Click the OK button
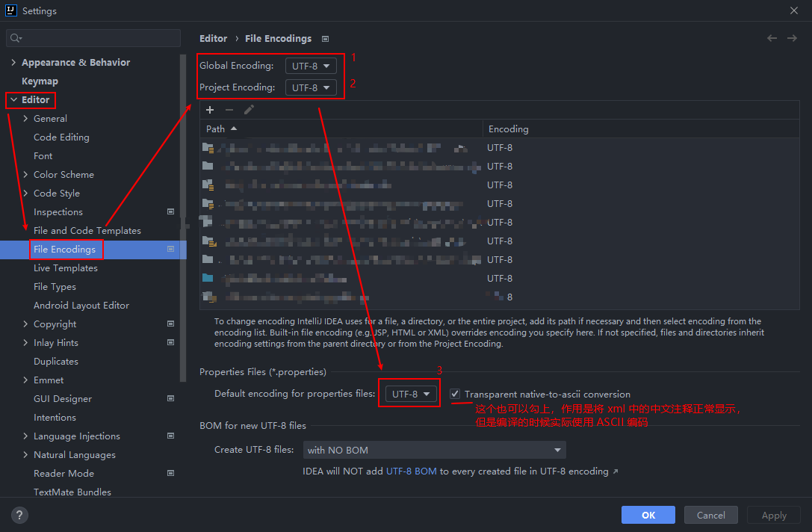The image size is (812, 532). [648, 515]
